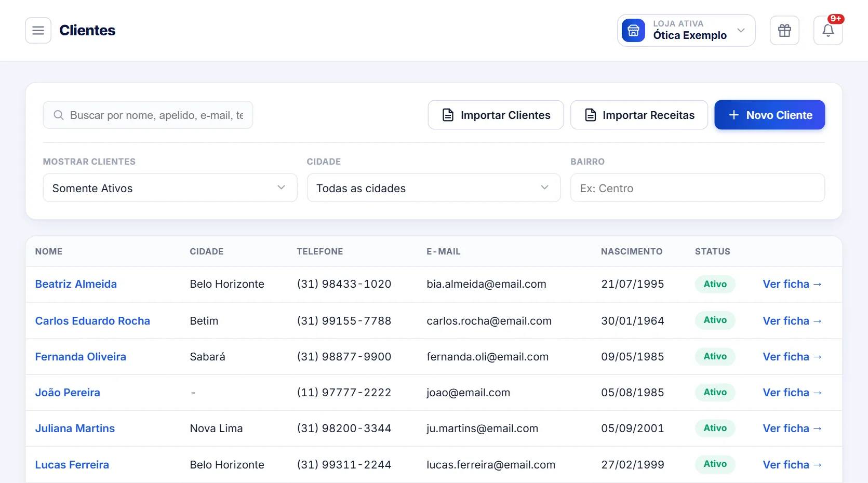Click the gift box icon
The height and width of the screenshot is (483, 868).
pyautogui.click(x=784, y=31)
